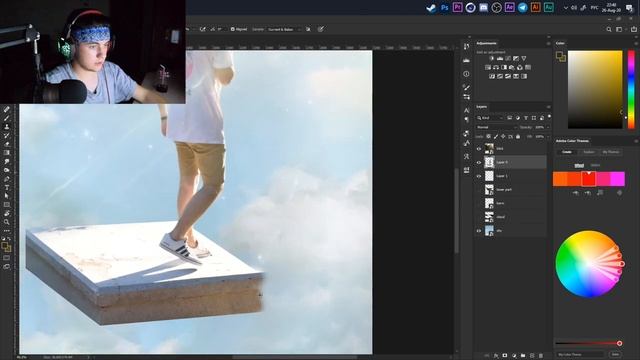Screen dimensions: 640x360
Task: Click the Delete layer trash icon
Action: coord(541,356)
